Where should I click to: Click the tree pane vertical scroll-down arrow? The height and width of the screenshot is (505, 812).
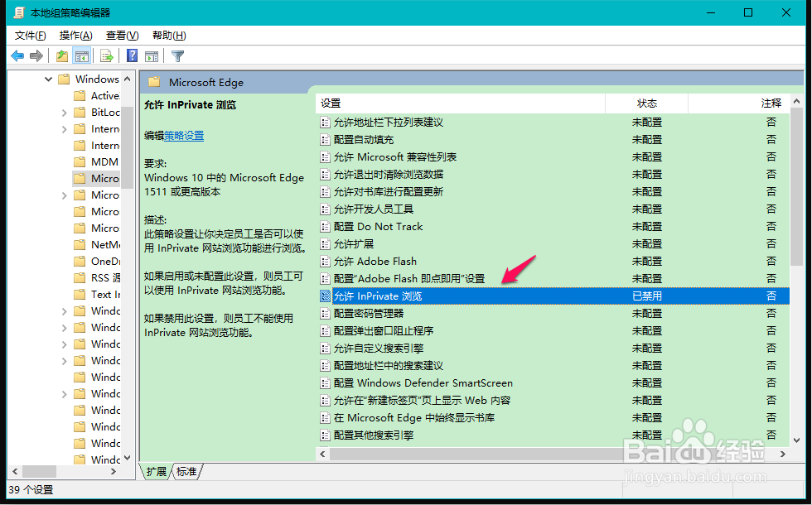(x=128, y=458)
